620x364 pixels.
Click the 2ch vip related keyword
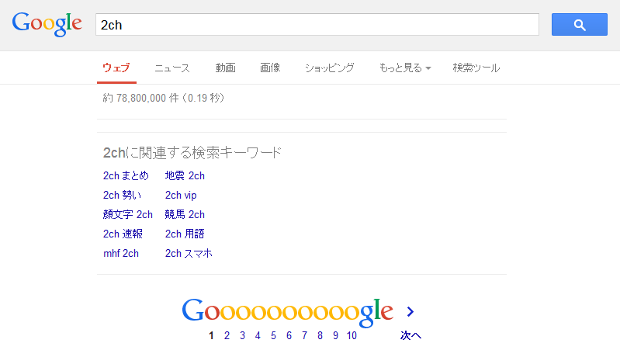point(181,195)
